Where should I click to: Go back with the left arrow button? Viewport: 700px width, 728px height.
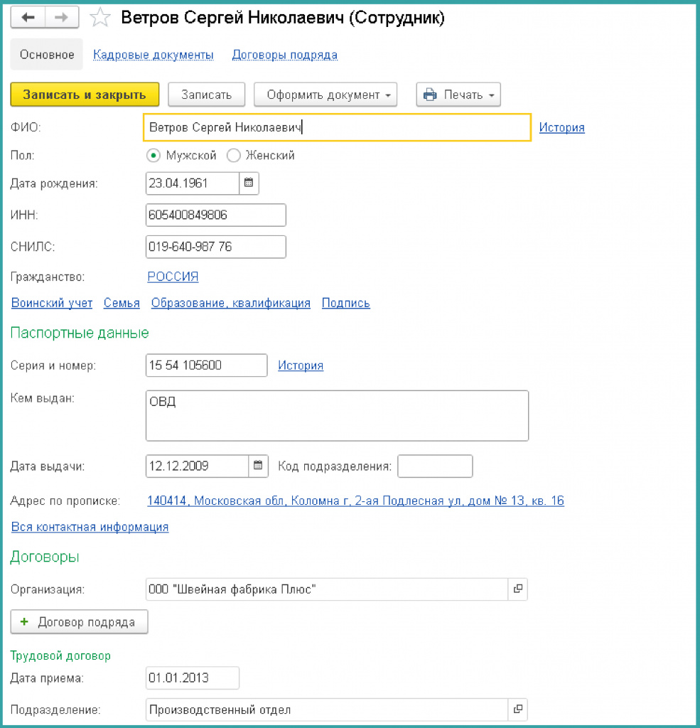[x=28, y=18]
